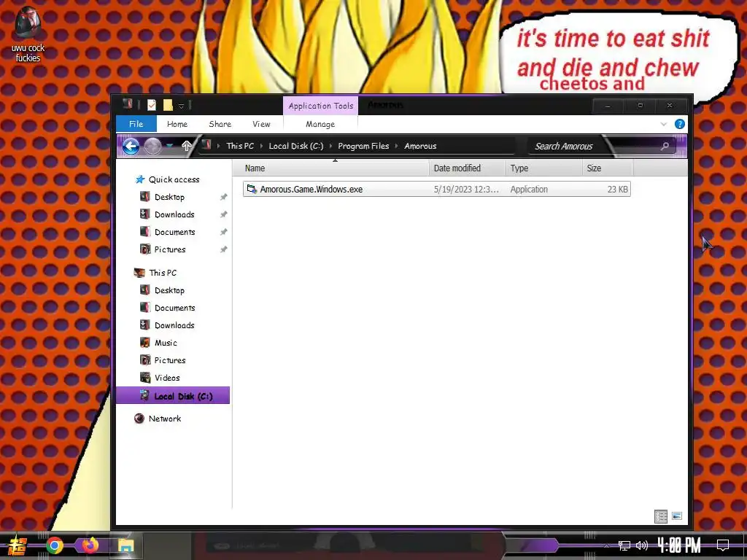Expand the chevron after Local Disk (C:) breadcrumb
747x560 pixels.
pos(331,146)
